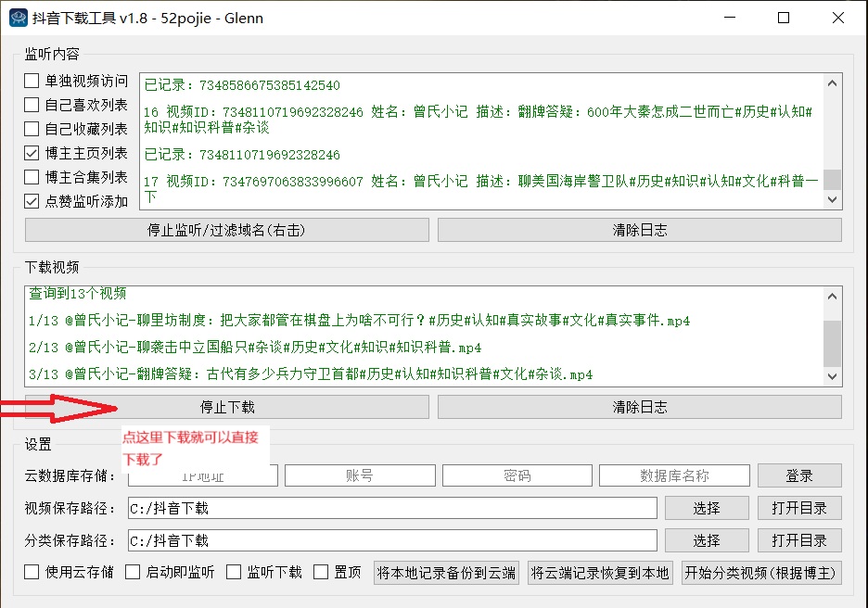Viewport: 868px width, 608px height.
Task: Focus the 密码 input field
Action: [517, 475]
